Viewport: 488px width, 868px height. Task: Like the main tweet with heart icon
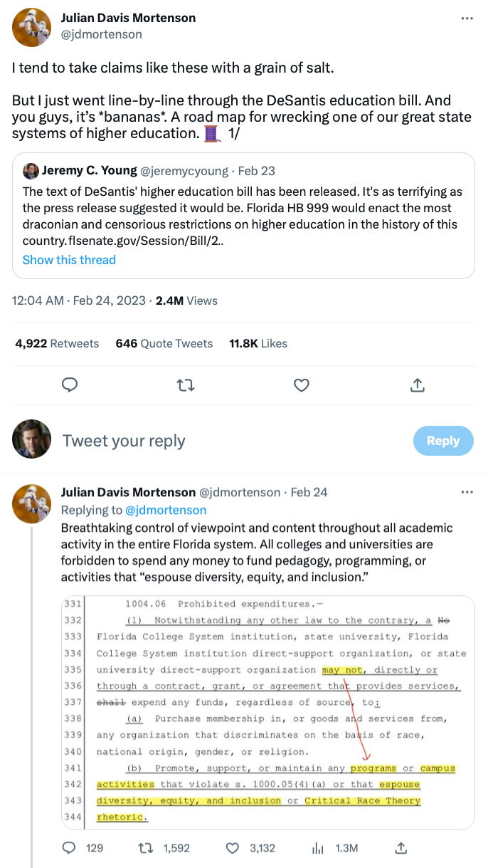click(x=302, y=385)
